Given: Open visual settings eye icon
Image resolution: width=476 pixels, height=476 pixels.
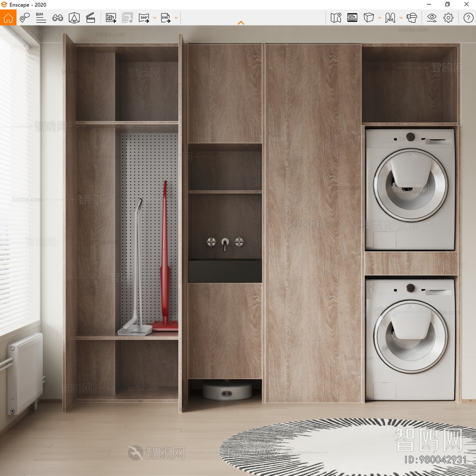Looking at the screenshot, I should 432,18.
